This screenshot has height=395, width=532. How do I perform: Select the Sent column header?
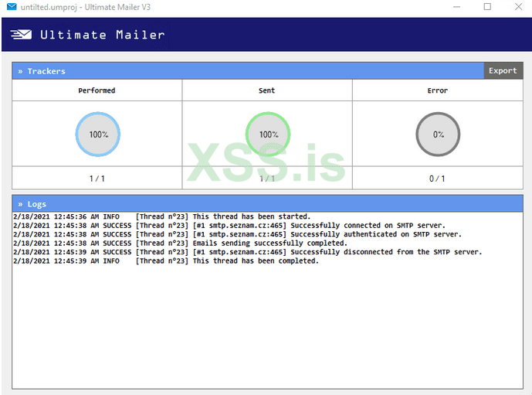click(x=267, y=90)
